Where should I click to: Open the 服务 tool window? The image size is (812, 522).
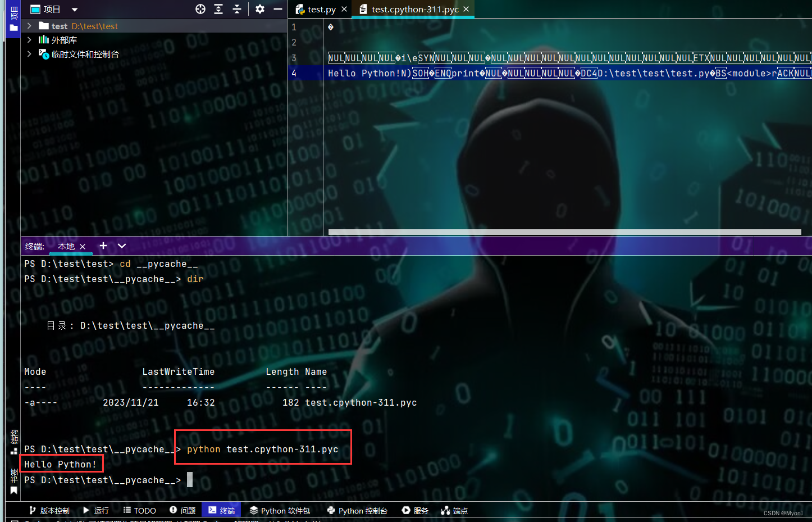pyautogui.click(x=414, y=510)
